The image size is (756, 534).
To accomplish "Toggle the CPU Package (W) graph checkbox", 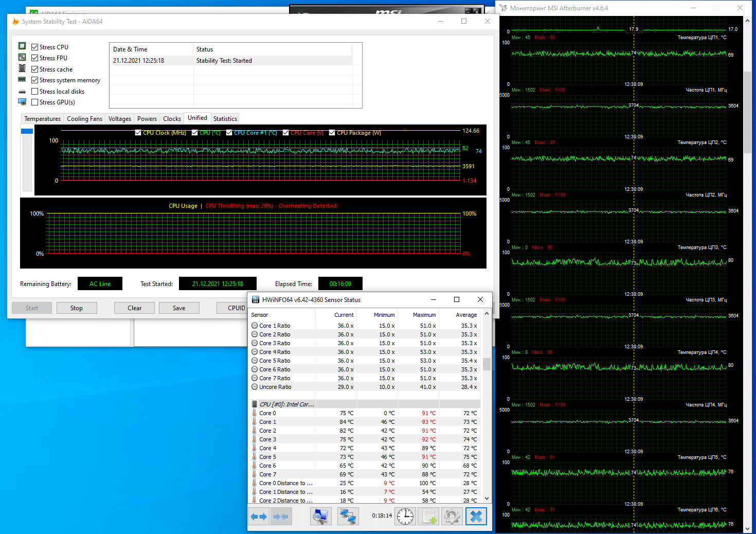I will coord(332,133).
